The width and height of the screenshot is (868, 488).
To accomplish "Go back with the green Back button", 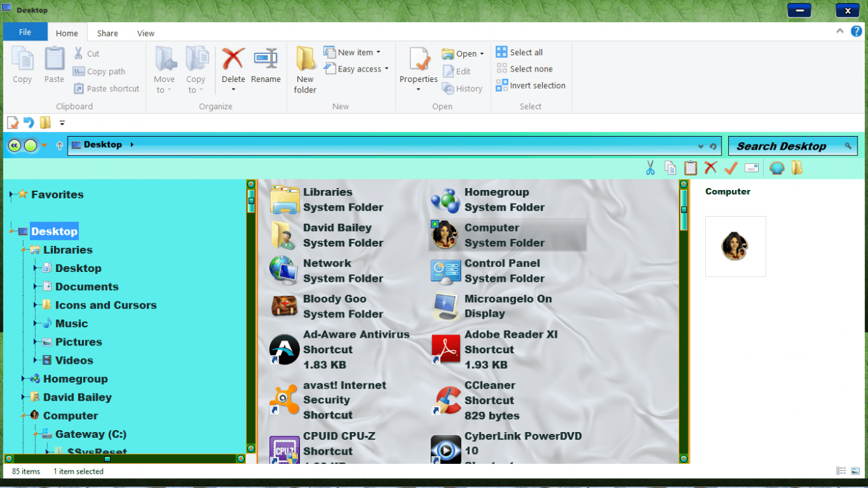I will (x=14, y=146).
